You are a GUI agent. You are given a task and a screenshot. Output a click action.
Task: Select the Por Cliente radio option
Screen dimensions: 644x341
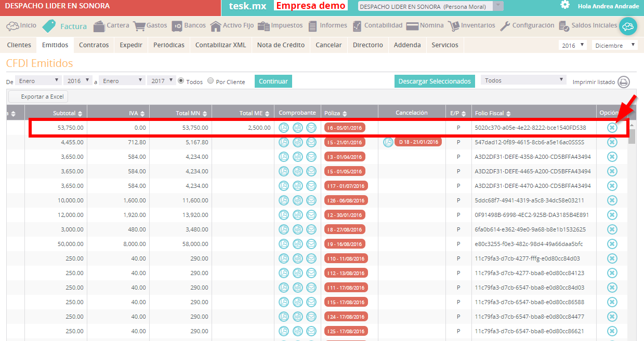pyautogui.click(x=211, y=81)
